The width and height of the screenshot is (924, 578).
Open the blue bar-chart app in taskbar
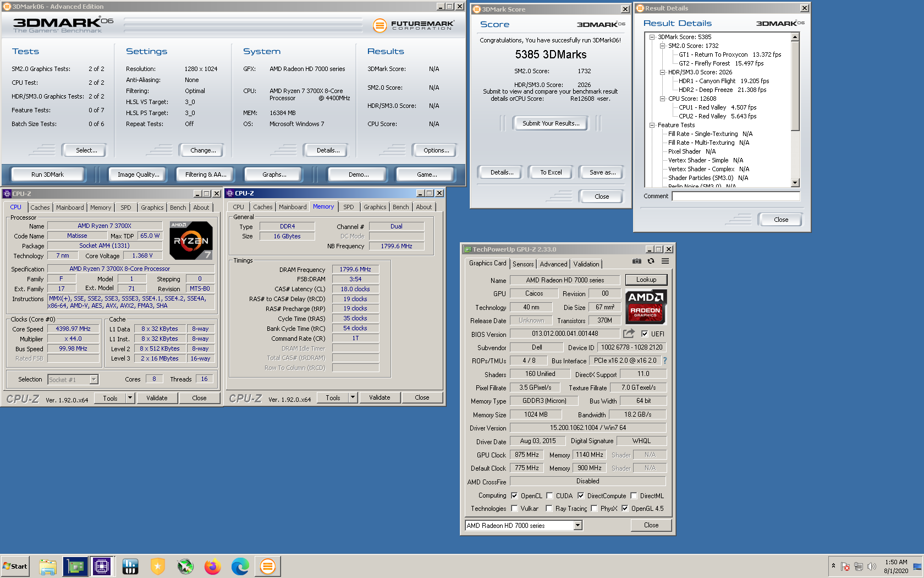tap(130, 566)
